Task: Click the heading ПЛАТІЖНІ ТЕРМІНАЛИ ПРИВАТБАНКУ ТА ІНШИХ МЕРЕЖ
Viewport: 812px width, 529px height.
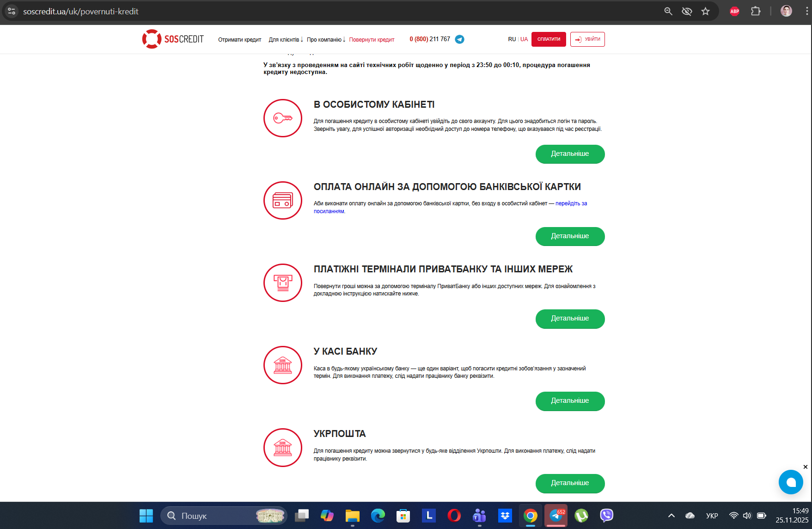Action: [x=443, y=269]
